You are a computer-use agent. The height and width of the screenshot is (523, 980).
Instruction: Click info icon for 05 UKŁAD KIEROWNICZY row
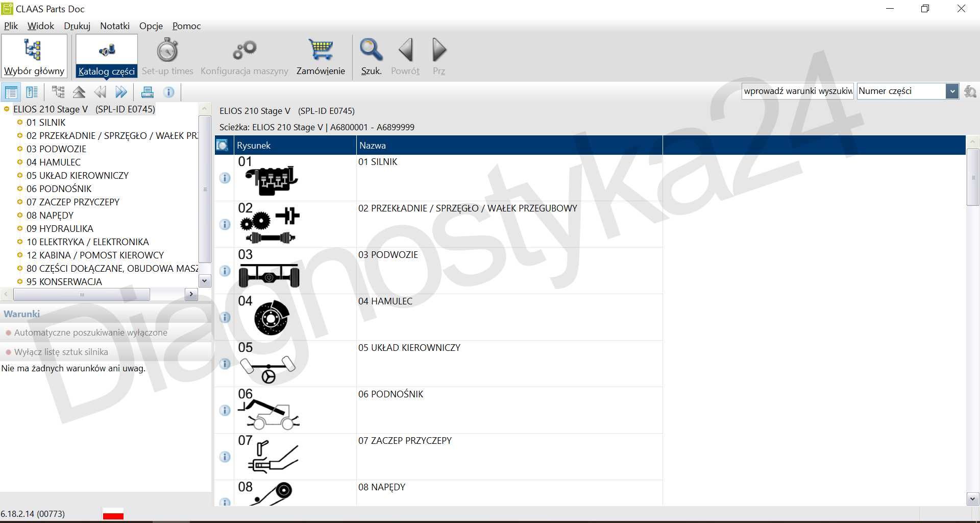click(x=225, y=364)
